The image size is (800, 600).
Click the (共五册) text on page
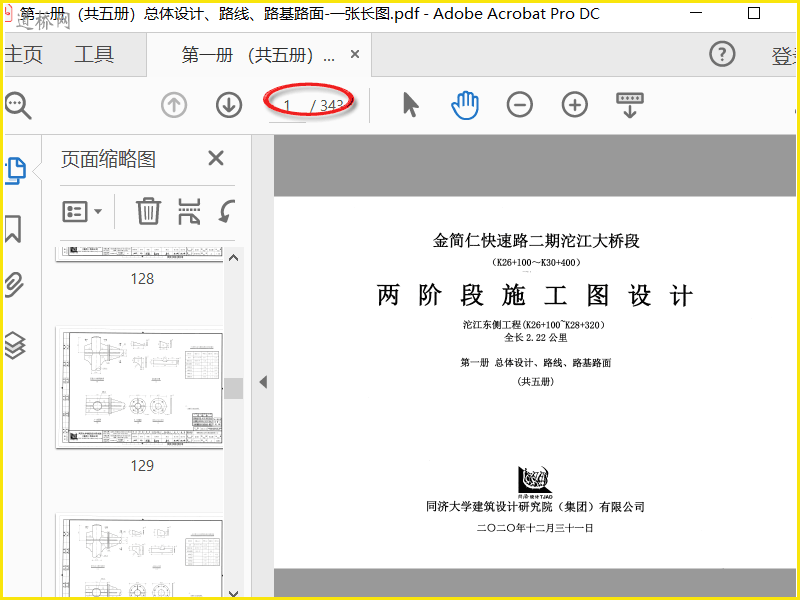pos(535,382)
